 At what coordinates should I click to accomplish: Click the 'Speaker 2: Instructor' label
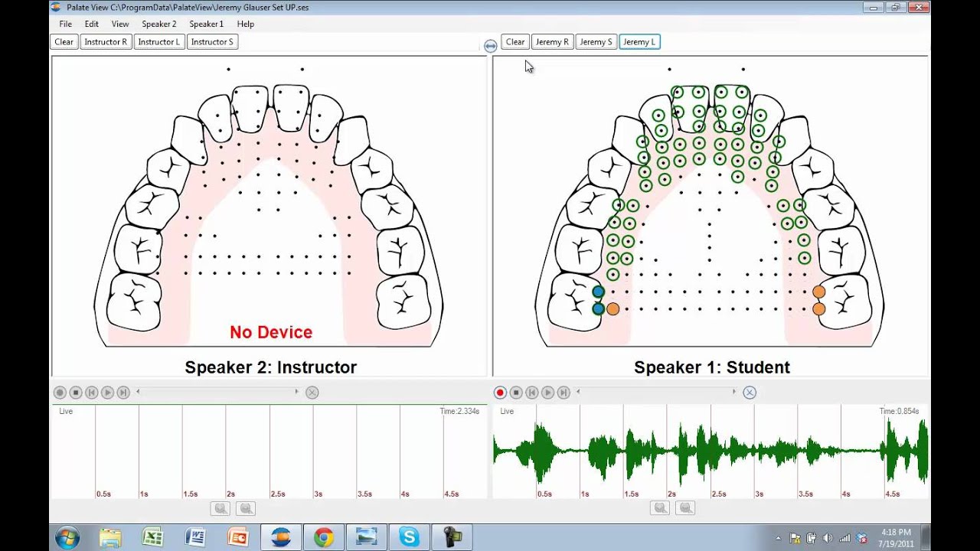pyautogui.click(x=271, y=367)
